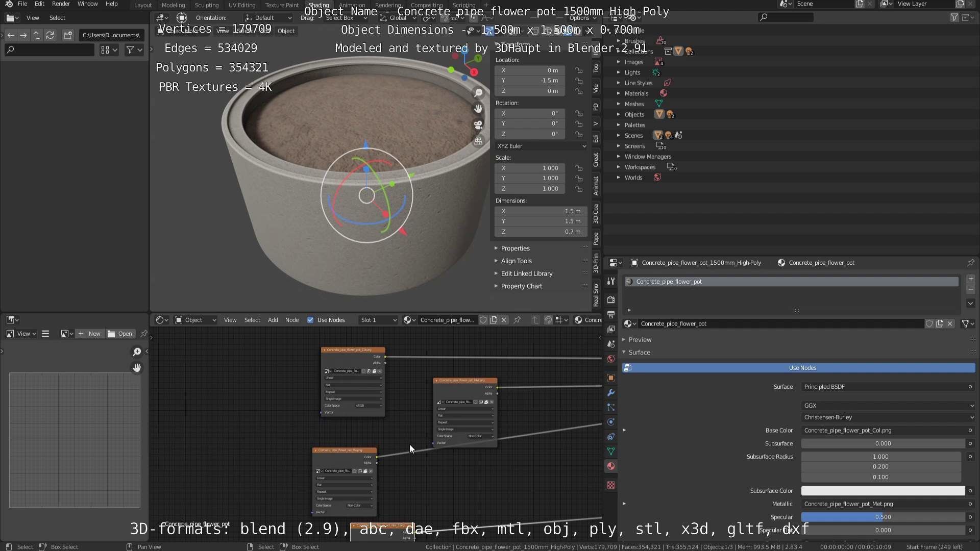Open the Particles properties tab icon

pyautogui.click(x=611, y=408)
